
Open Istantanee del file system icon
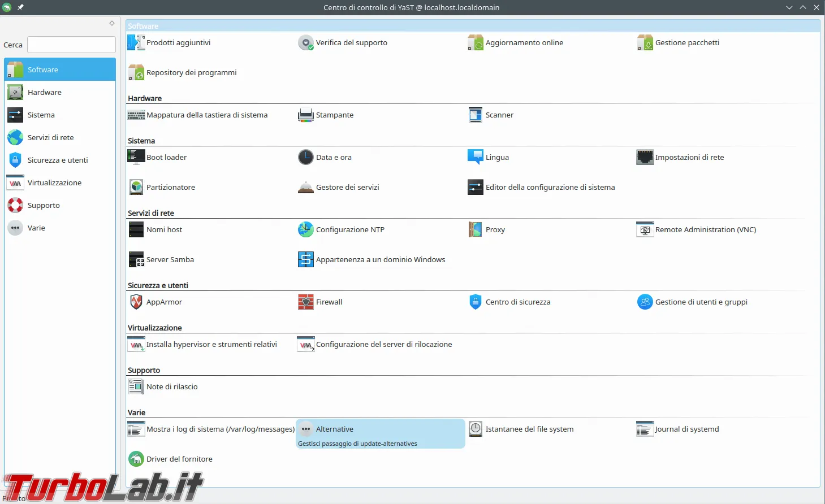click(x=476, y=429)
